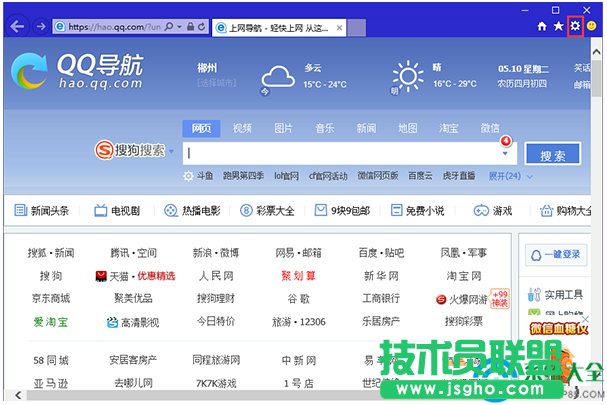Open the 爱淘宝 link
Screen dimensions: 607x405
pyautogui.click(x=50, y=322)
